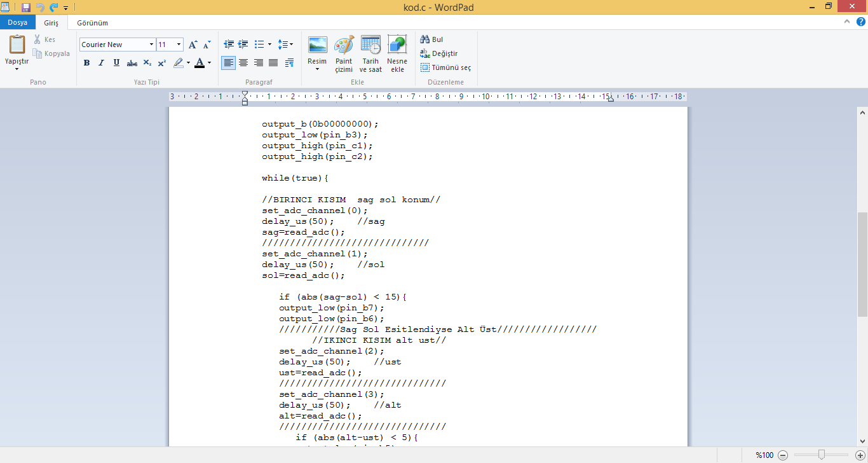868x463 pixels.
Task: Paste using the Yapıştır clipboard icon
Action: 17,44
